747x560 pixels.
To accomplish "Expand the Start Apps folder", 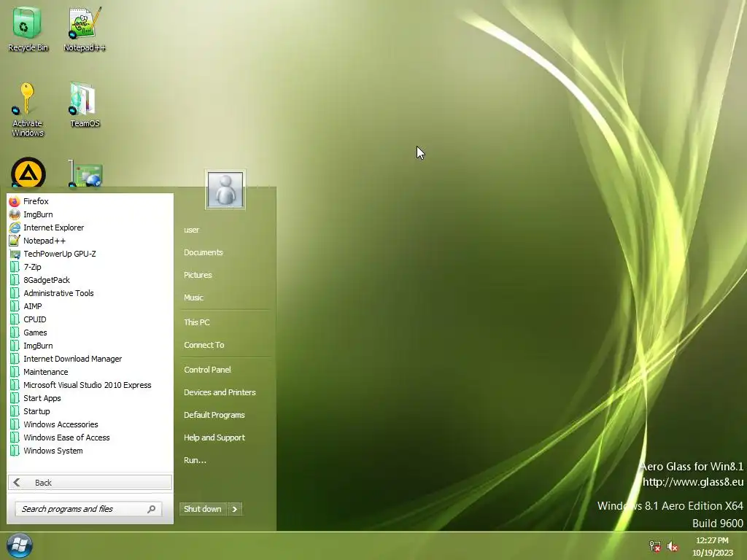I will 90,398.
